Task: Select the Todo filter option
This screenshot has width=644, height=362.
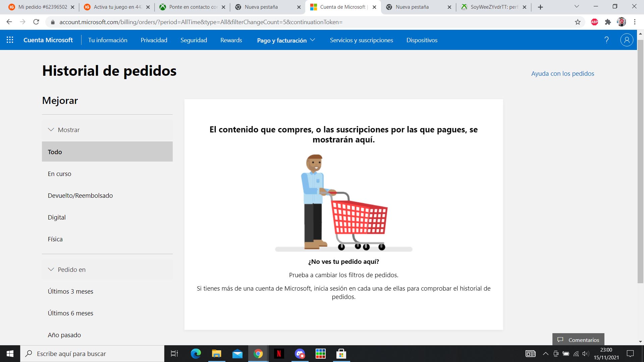Action: (107, 152)
